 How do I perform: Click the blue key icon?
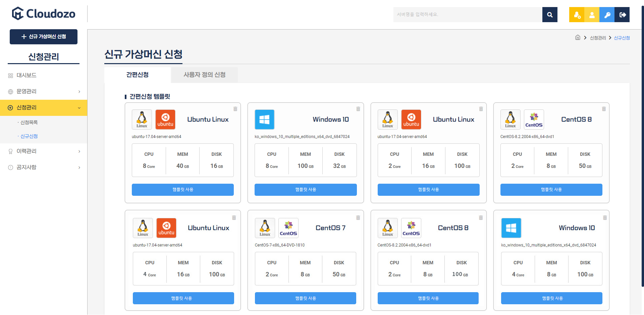(x=607, y=15)
